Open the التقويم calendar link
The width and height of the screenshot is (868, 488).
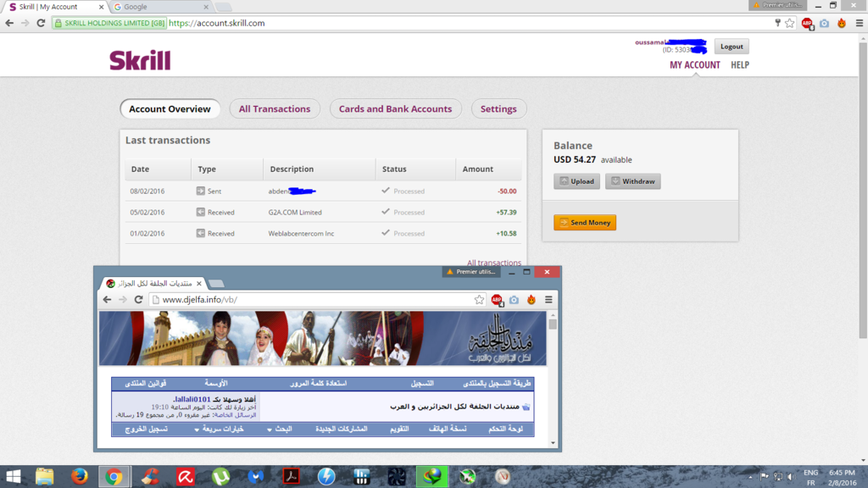398,430
